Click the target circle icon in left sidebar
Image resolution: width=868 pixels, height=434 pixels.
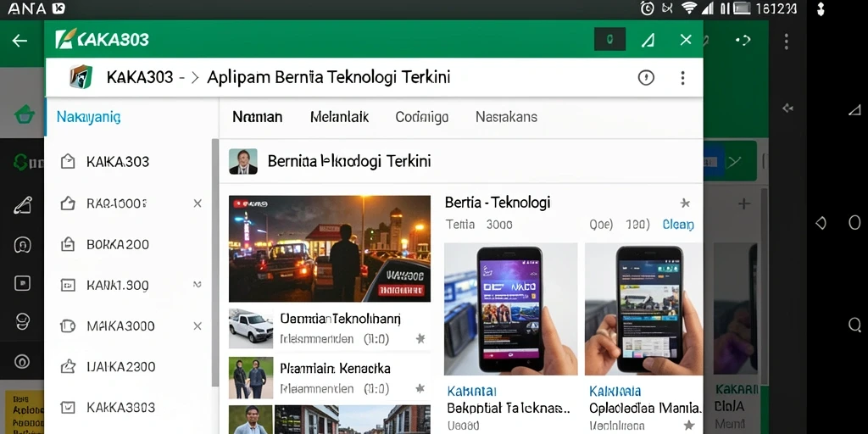pos(22,361)
